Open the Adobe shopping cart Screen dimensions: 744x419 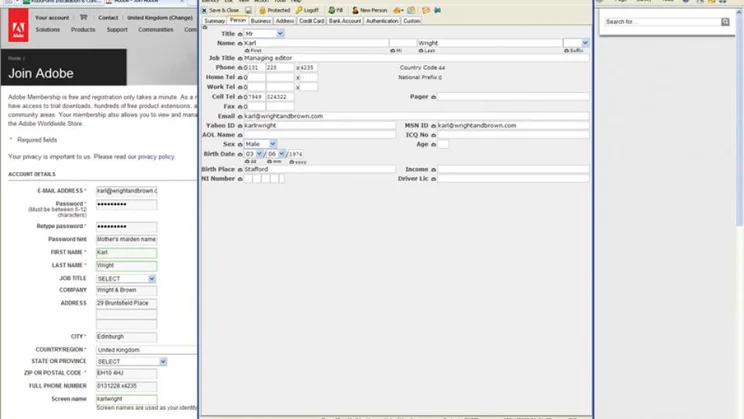coord(84,18)
